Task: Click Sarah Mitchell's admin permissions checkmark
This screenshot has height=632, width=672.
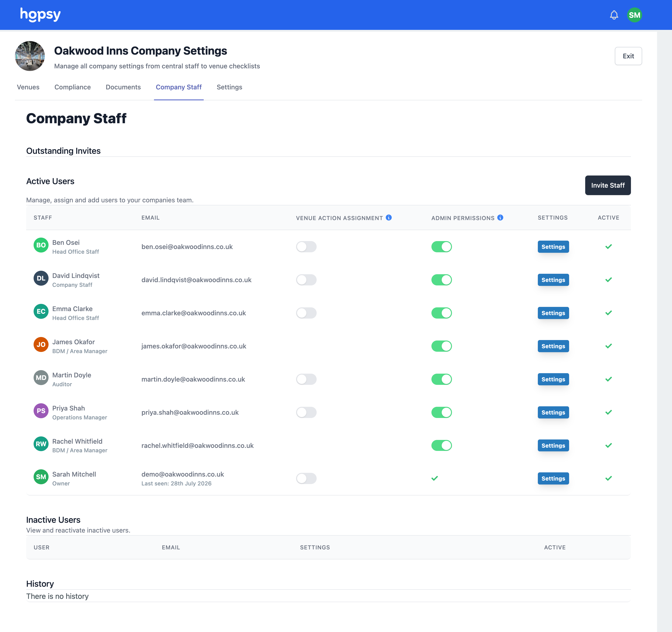Action: click(435, 478)
